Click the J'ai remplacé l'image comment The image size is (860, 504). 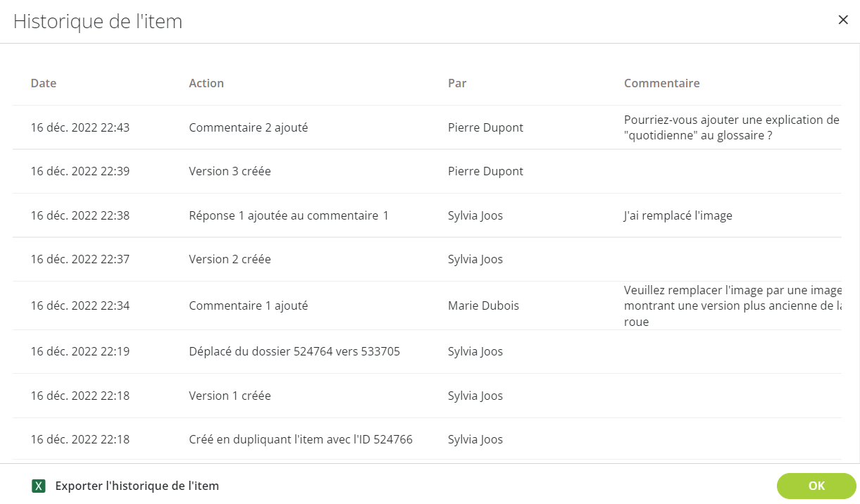[x=678, y=215]
